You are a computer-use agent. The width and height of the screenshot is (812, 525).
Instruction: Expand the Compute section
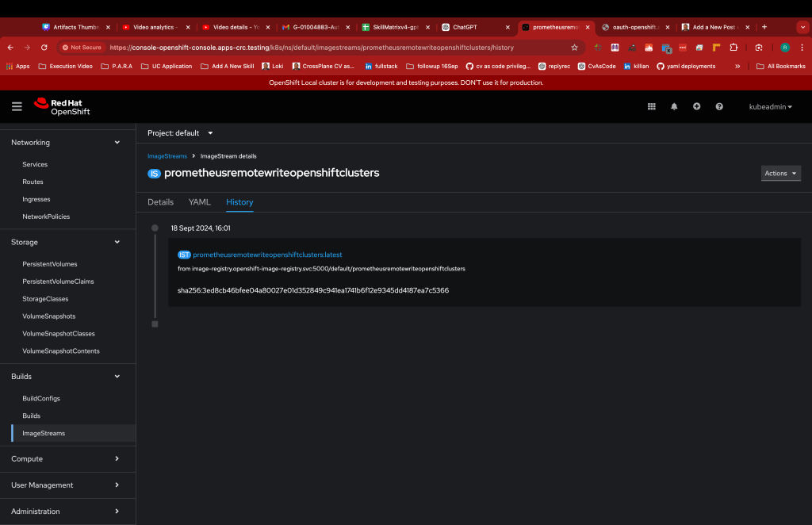point(67,458)
